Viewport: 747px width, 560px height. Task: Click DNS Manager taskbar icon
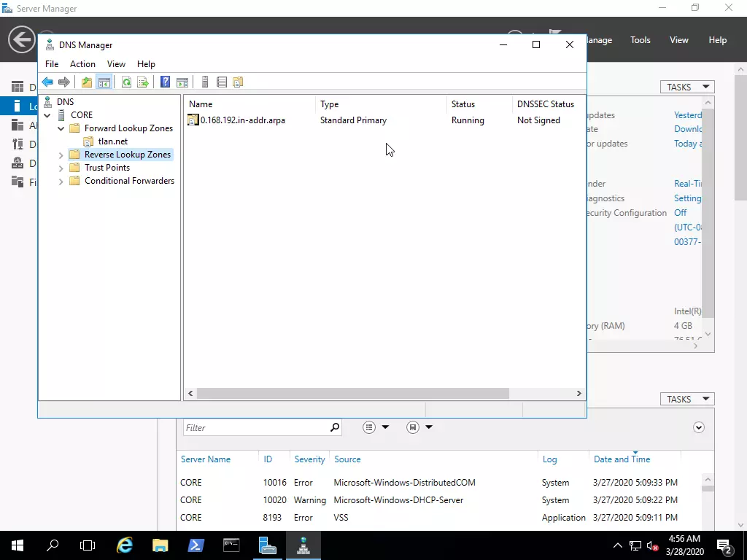tap(303, 545)
